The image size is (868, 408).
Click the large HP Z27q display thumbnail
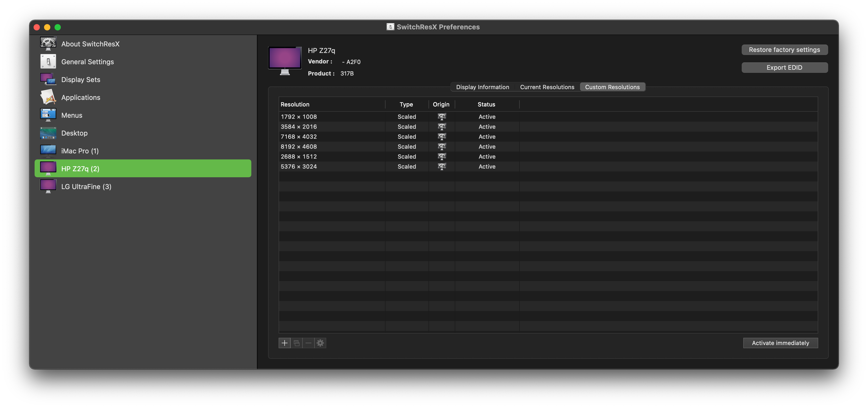[x=285, y=61]
